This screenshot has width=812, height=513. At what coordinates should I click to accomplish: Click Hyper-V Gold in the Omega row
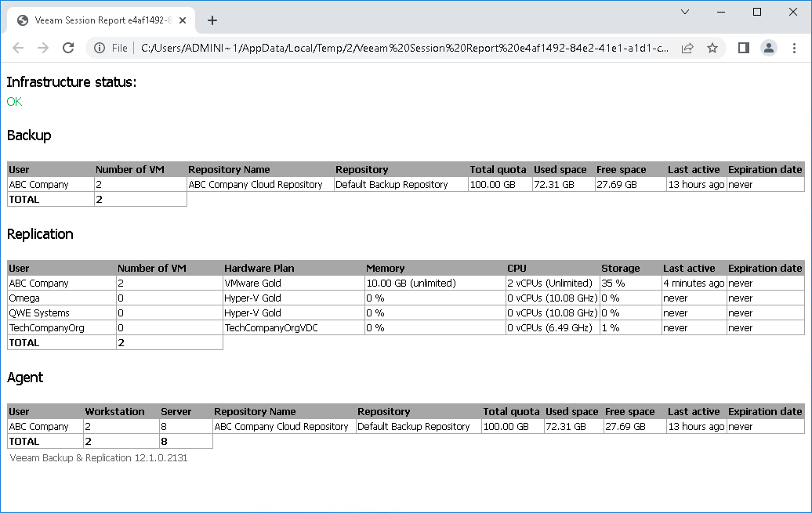[252, 298]
